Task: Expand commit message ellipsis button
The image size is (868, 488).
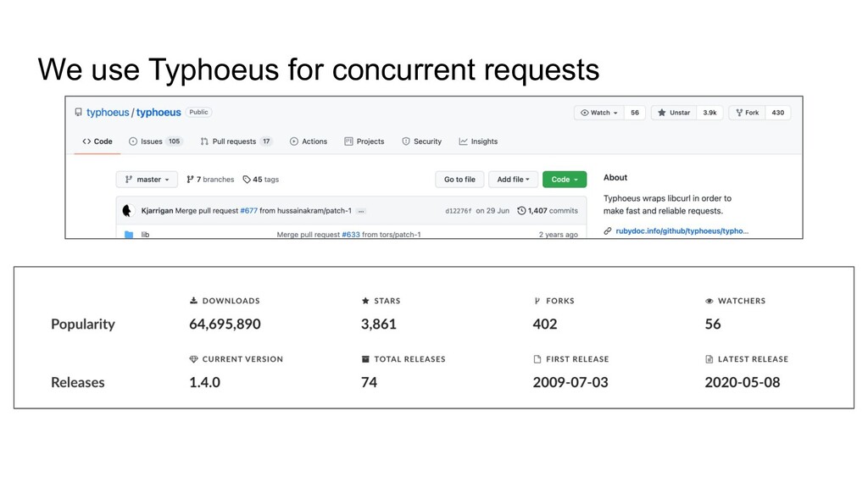Action: 361,211
